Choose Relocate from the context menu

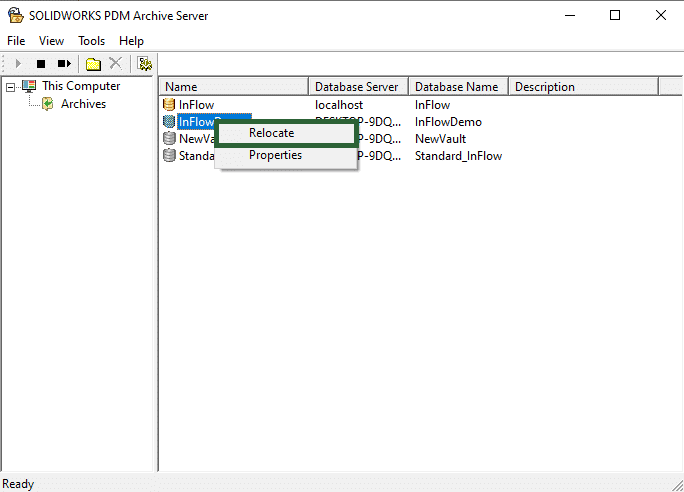(x=286, y=133)
